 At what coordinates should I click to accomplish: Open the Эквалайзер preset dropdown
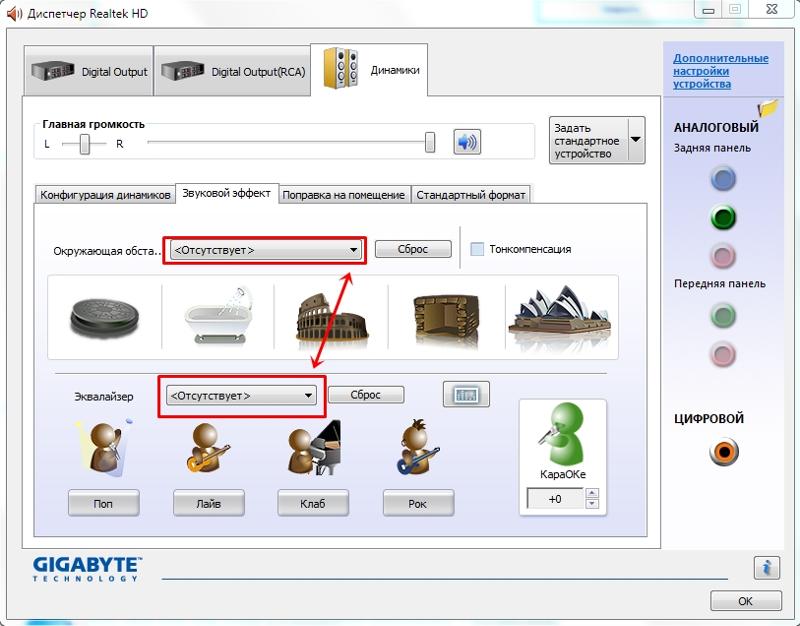pos(241,396)
